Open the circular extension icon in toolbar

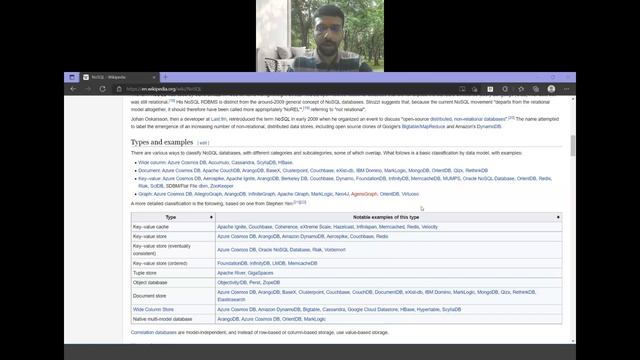[505, 89]
